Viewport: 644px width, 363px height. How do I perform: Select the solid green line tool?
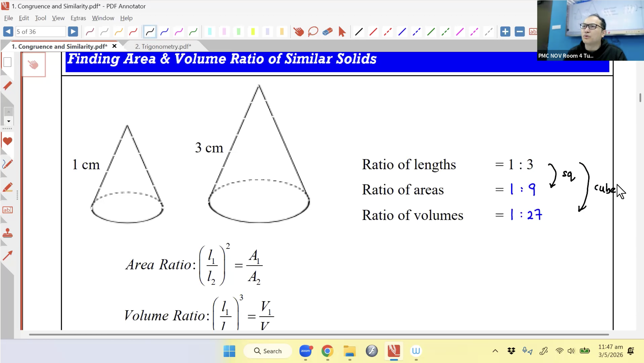tap(431, 32)
